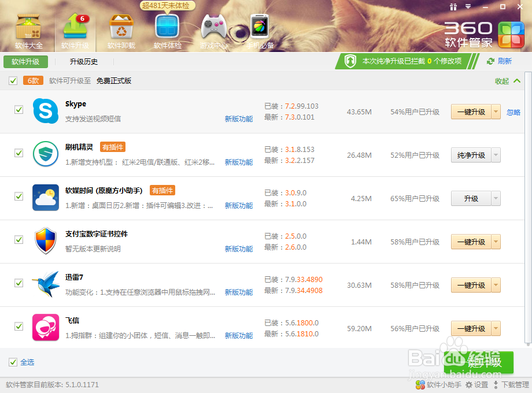Click the 超481天未体检 notification bubble
532x393 pixels.
(167, 5)
